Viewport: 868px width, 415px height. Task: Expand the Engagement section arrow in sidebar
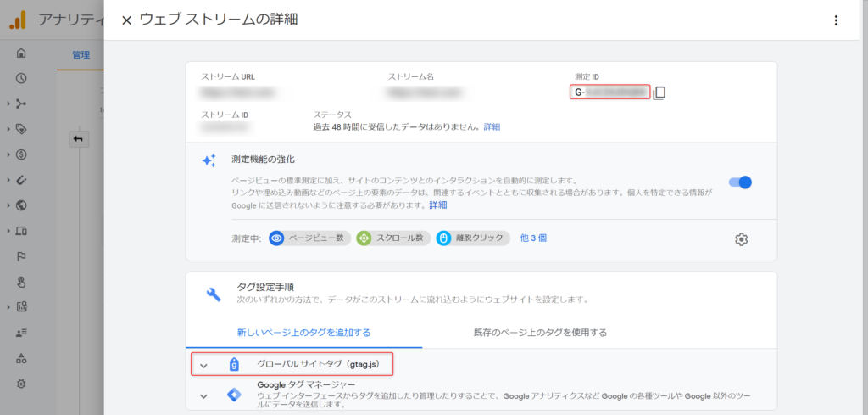8,129
